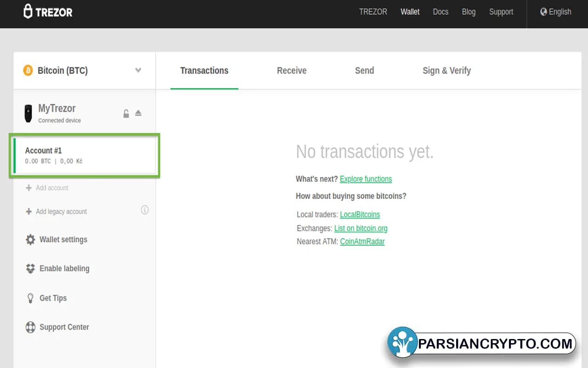Open the Sign & Verify tab

pyautogui.click(x=447, y=70)
